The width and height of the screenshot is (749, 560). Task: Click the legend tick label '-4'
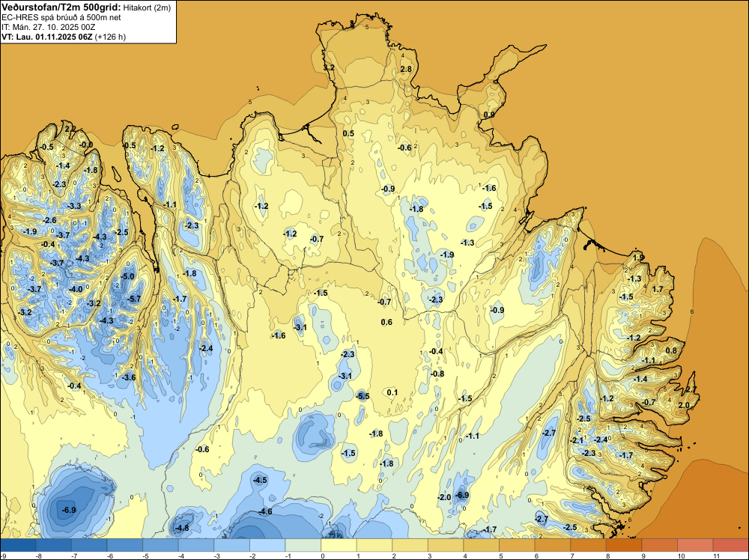181,556
